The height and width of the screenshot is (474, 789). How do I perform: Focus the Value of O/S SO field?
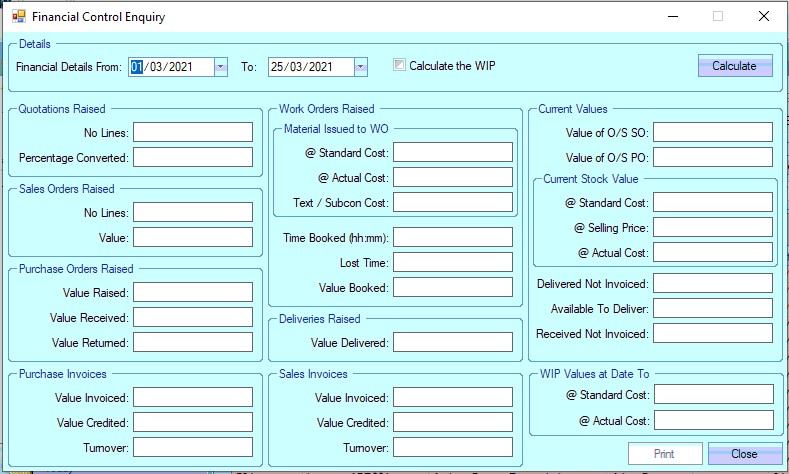pyautogui.click(x=713, y=132)
